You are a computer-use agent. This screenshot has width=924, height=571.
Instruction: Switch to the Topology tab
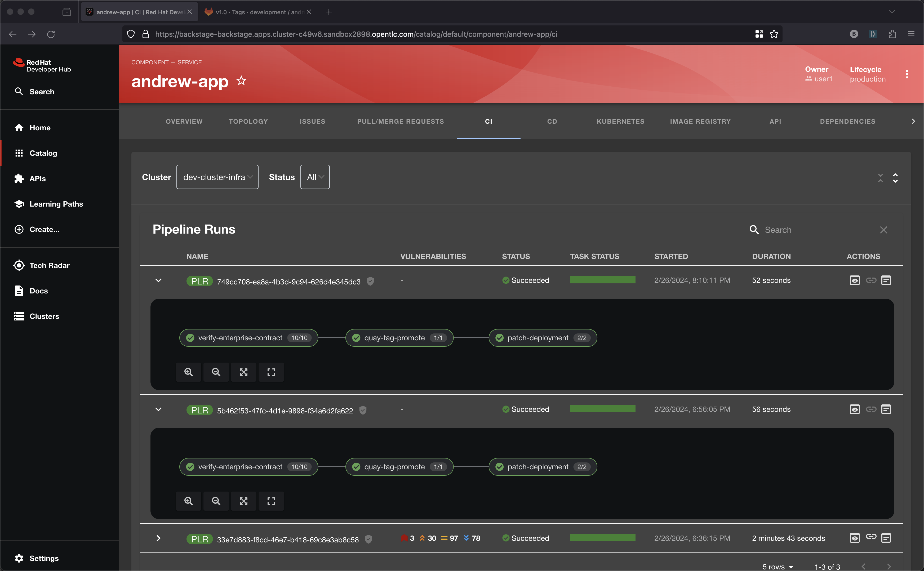coord(248,122)
